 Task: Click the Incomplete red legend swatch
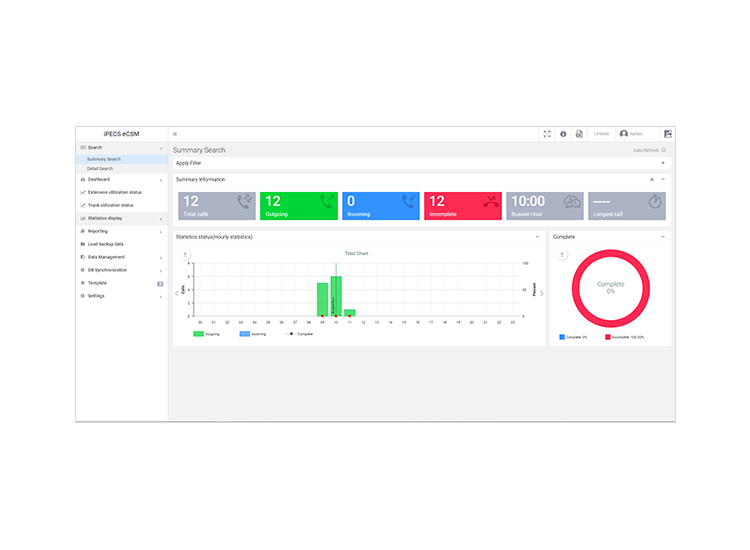pos(607,337)
